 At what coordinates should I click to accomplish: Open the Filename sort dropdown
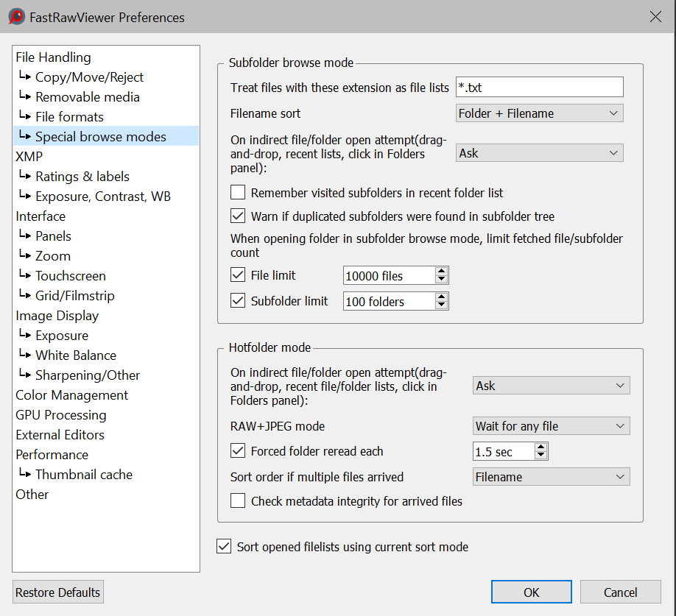point(539,113)
